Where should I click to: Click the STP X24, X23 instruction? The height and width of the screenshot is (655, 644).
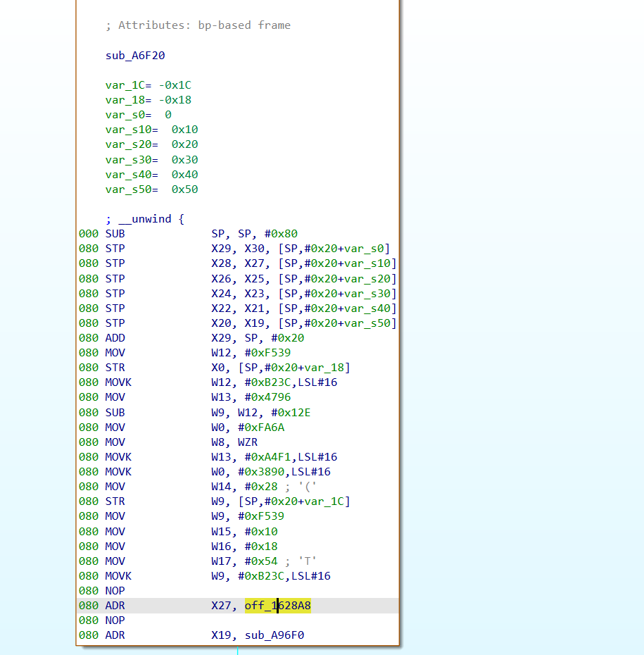click(x=251, y=293)
